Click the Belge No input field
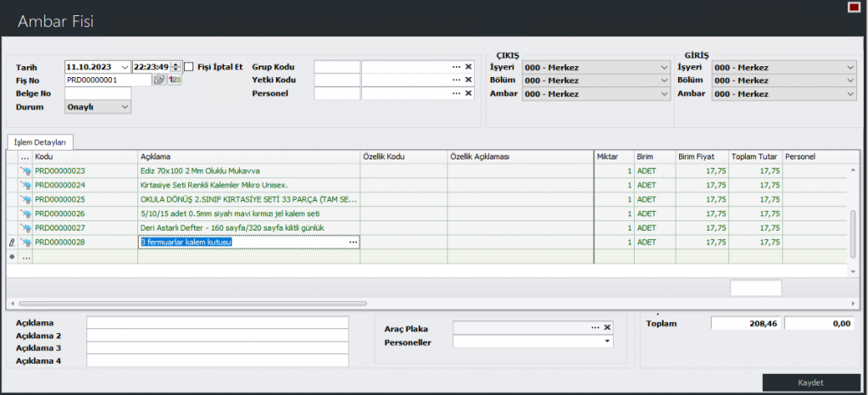Viewport: 868px width, 395px height. point(97,93)
